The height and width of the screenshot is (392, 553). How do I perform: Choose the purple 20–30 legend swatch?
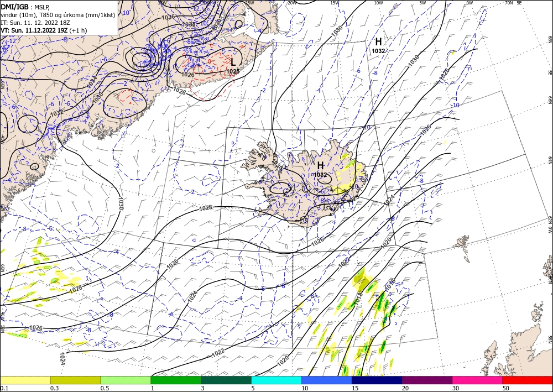(427, 380)
